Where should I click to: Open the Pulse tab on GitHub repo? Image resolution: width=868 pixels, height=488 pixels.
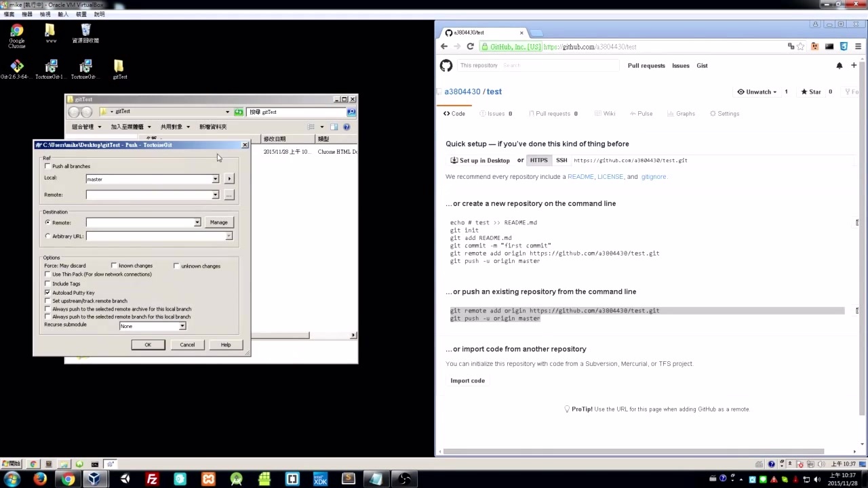click(x=641, y=114)
